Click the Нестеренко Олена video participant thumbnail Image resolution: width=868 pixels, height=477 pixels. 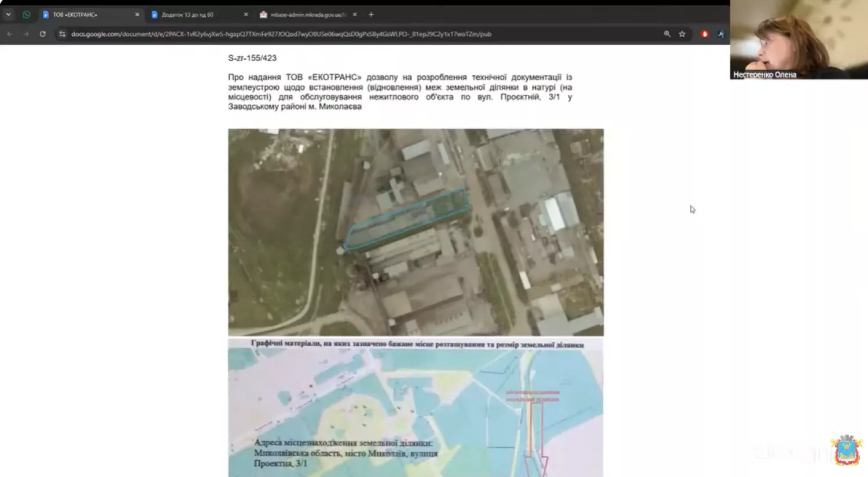[x=799, y=39]
